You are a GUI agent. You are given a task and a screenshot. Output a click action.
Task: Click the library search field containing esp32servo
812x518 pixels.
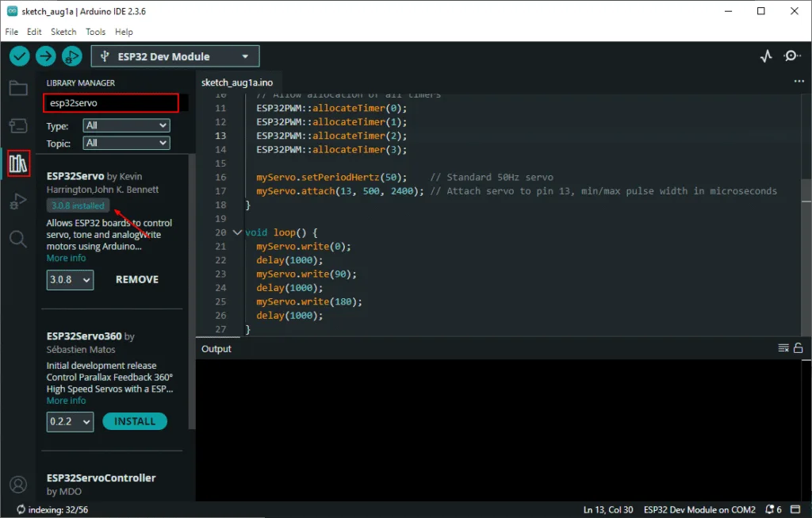111,103
